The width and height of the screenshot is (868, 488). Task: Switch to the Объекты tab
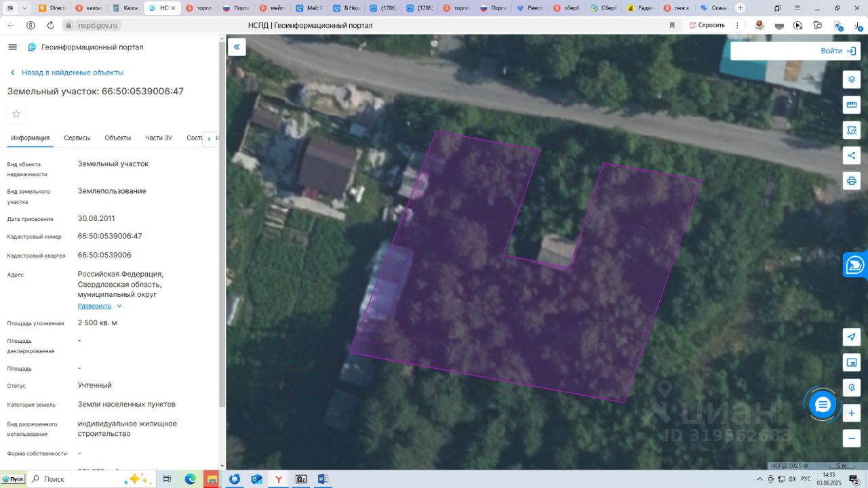point(118,138)
